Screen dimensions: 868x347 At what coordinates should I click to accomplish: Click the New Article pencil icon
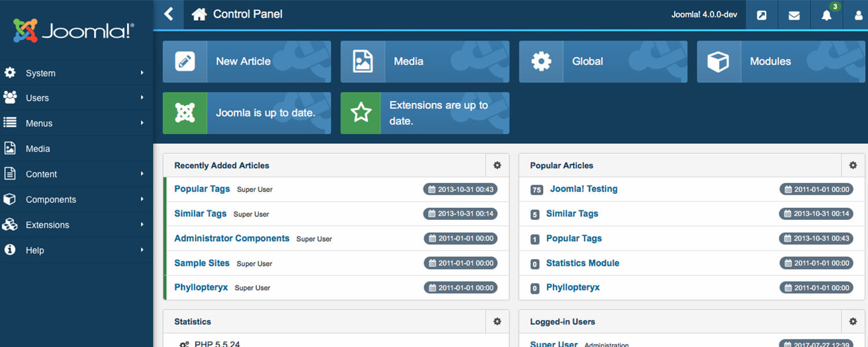tap(185, 61)
